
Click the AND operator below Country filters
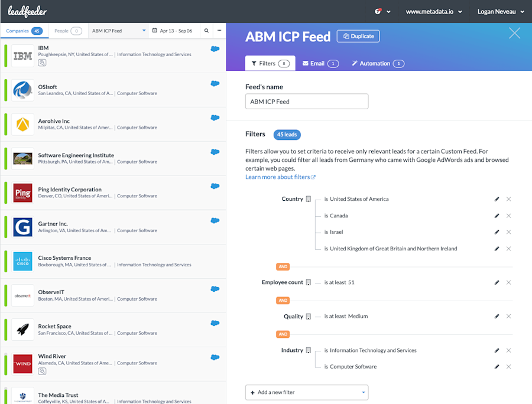click(283, 267)
